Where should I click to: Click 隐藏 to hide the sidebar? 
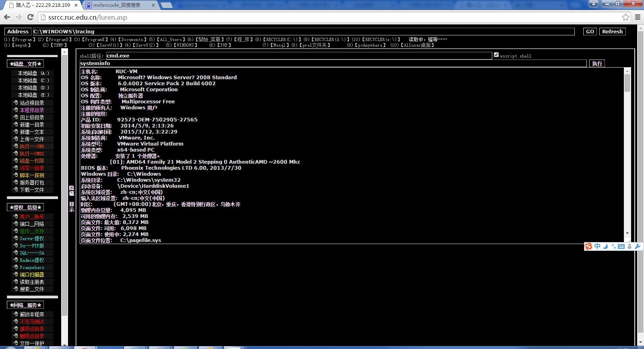[72, 191]
